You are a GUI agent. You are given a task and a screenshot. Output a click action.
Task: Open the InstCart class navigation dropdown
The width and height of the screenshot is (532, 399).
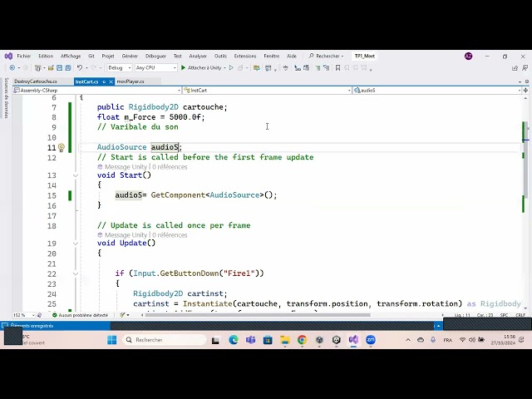[267, 91]
